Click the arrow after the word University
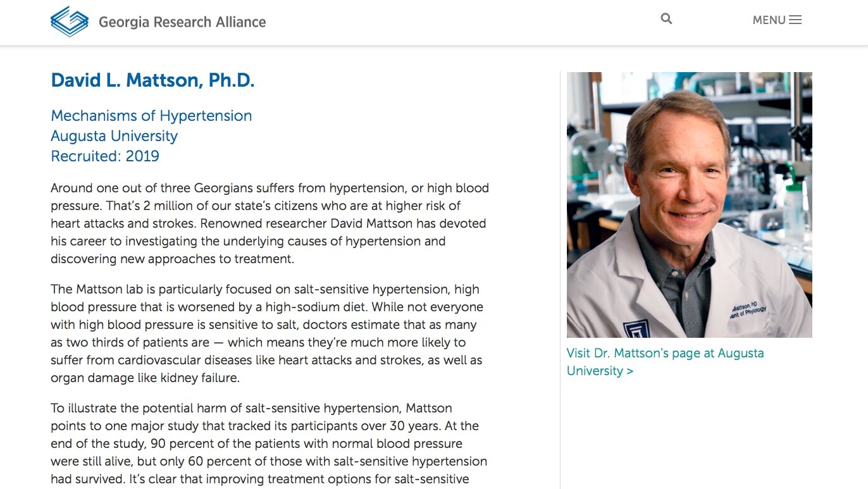The width and height of the screenshot is (868, 489). 629,371
